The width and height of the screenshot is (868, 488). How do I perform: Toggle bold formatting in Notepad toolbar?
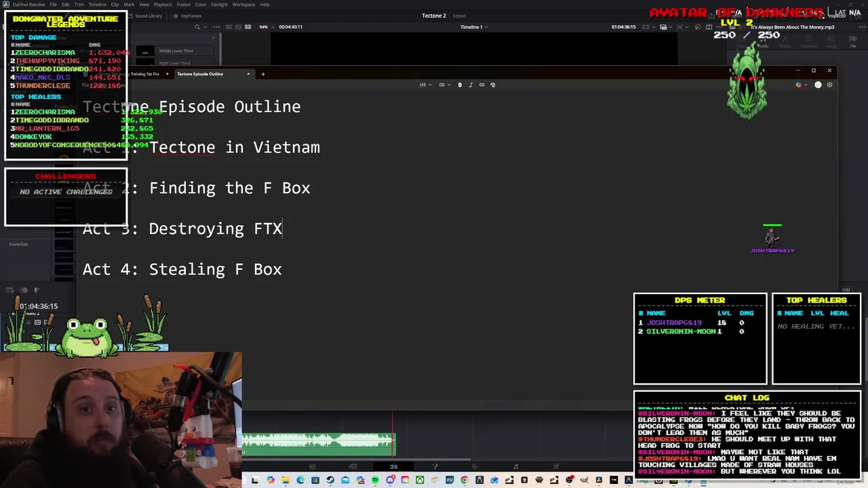[x=460, y=85]
